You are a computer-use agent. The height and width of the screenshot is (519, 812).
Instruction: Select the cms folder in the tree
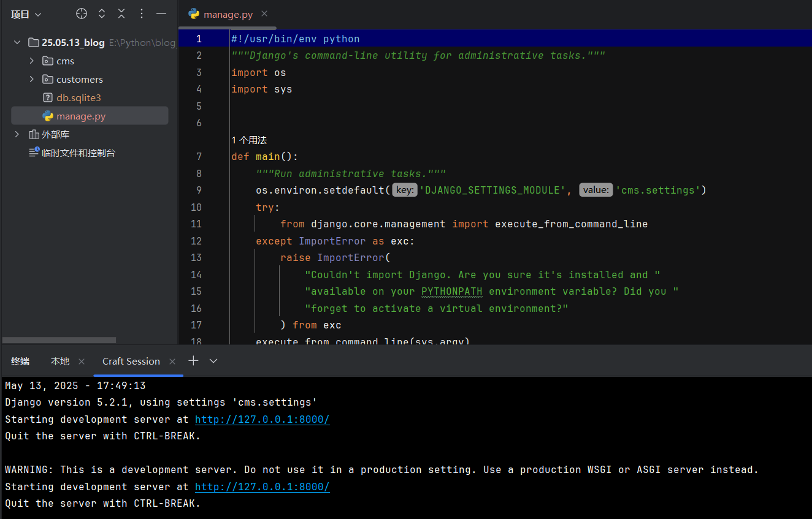[x=65, y=61]
